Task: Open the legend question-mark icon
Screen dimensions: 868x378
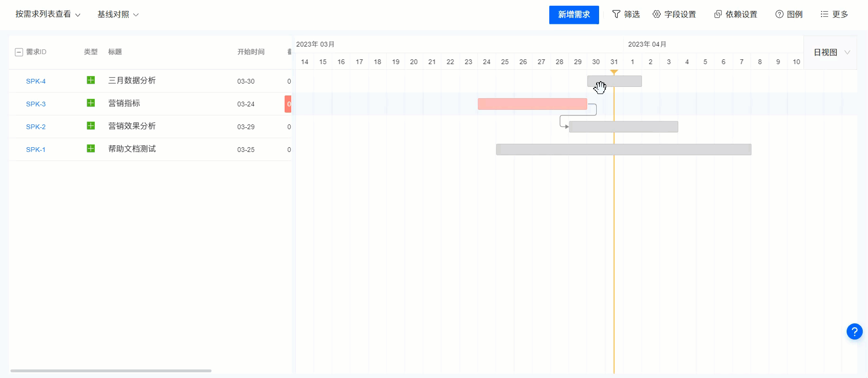Action: pos(779,14)
